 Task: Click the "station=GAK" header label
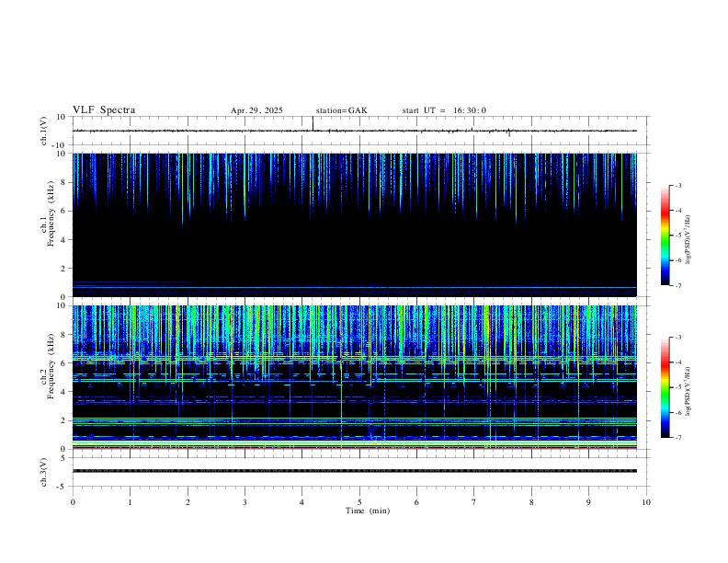coord(342,110)
